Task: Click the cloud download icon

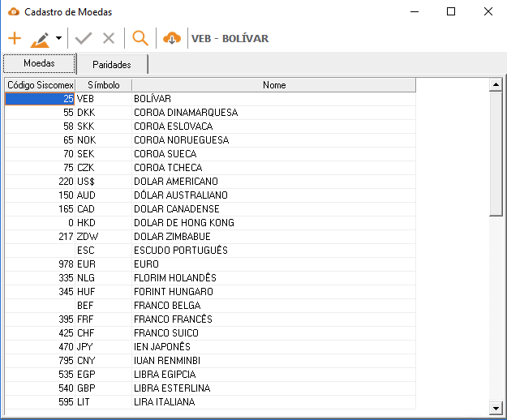Action: click(x=172, y=38)
